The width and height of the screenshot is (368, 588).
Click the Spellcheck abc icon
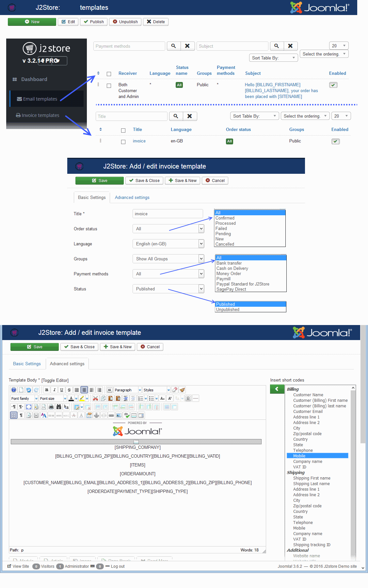[126, 415]
